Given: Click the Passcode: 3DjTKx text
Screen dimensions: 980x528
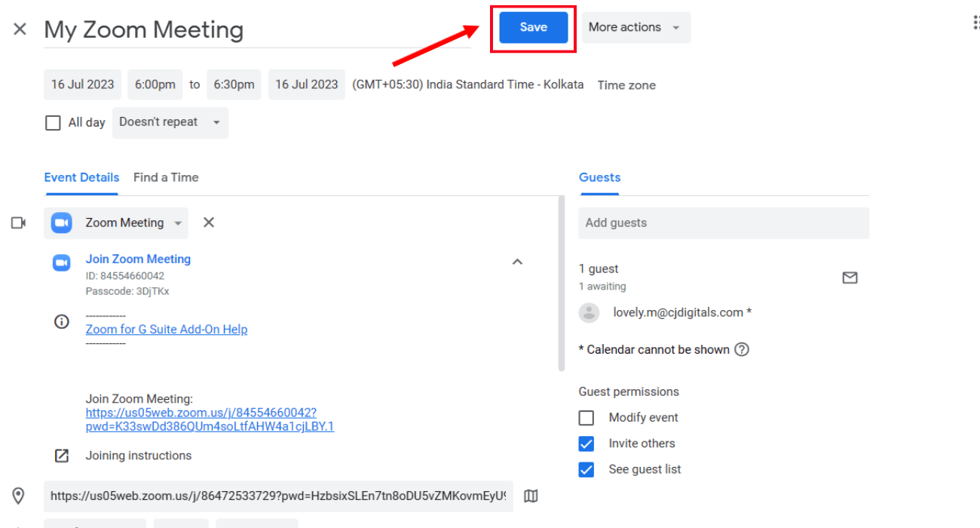Looking at the screenshot, I should [x=127, y=291].
